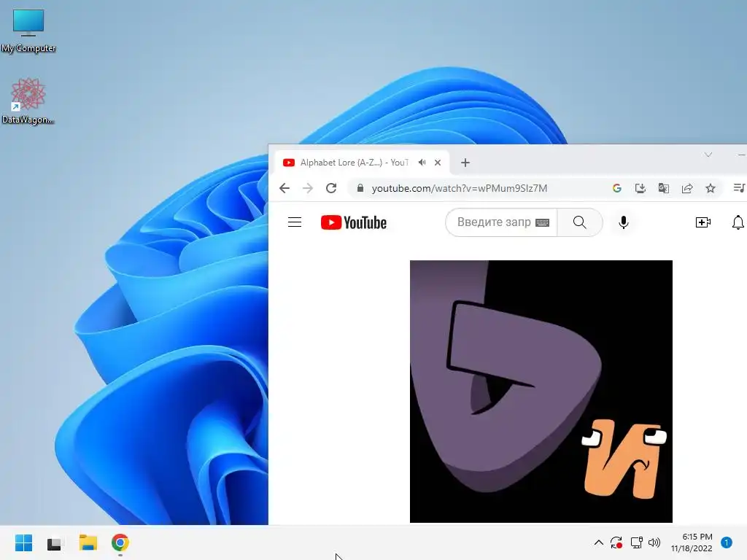Click the address bar URL
The image size is (747, 560).
click(460, 188)
